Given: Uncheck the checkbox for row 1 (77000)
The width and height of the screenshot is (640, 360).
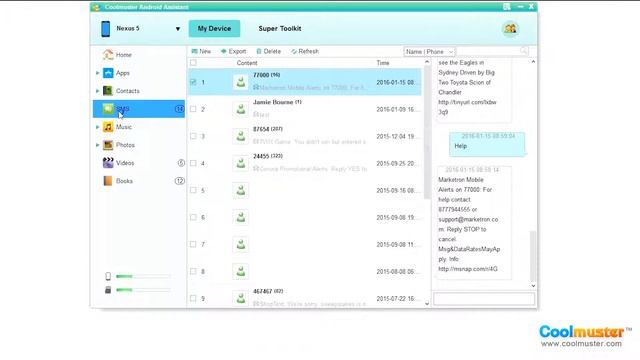Looking at the screenshot, I should (193, 82).
